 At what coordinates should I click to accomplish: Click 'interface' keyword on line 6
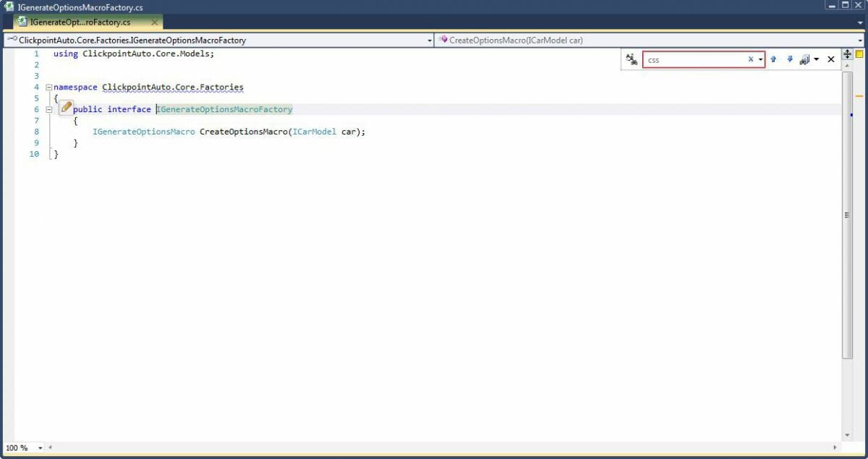[x=129, y=109]
